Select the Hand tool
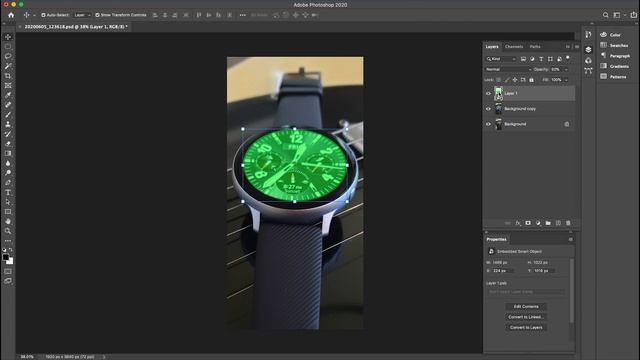 [8, 221]
